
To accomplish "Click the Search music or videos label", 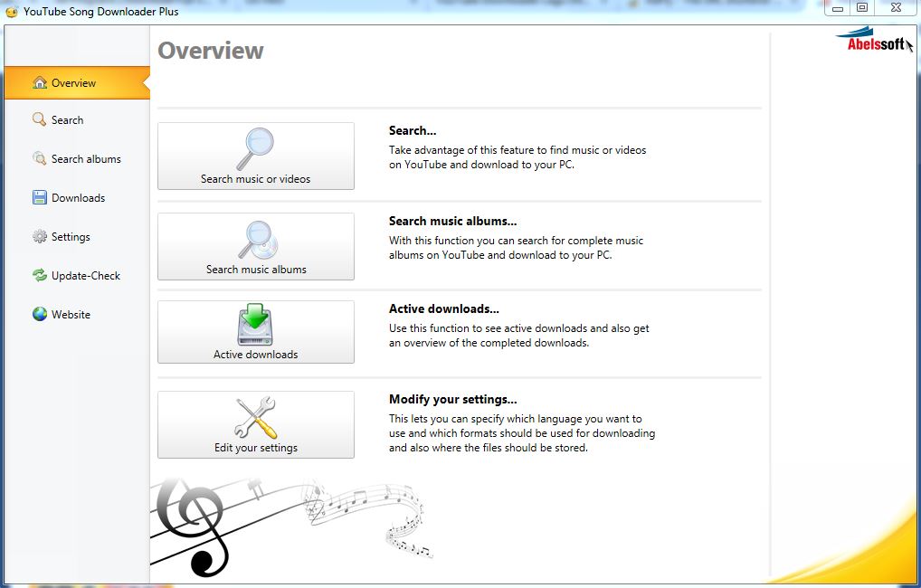I will [x=255, y=178].
